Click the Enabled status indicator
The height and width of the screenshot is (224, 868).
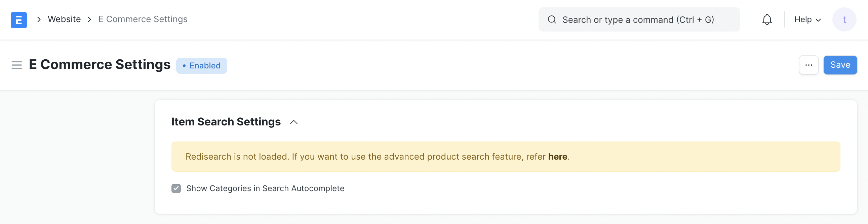[x=201, y=65]
